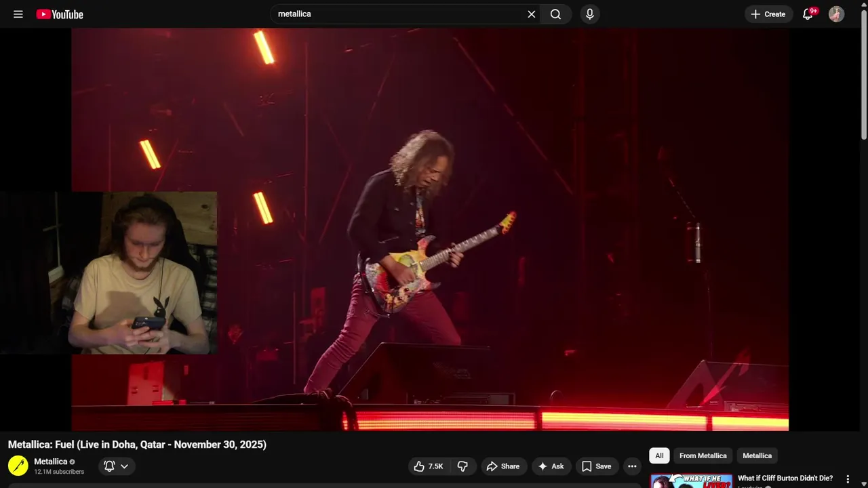Save the video to a playlist

click(596, 466)
